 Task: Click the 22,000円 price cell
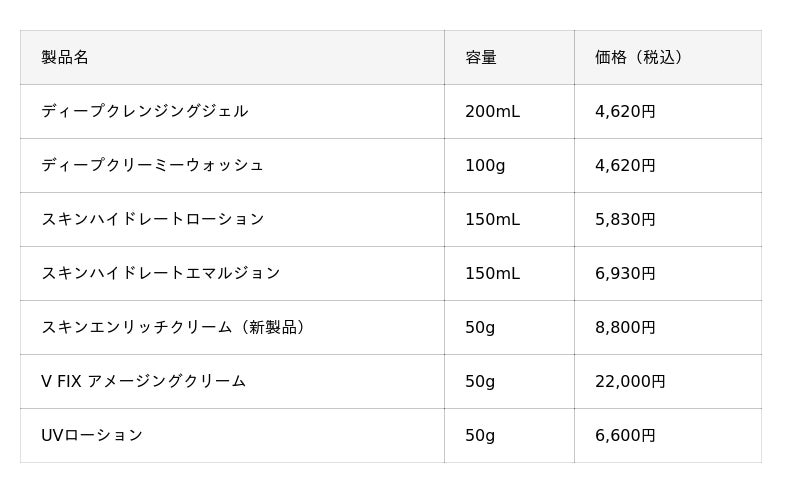[630, 381]
